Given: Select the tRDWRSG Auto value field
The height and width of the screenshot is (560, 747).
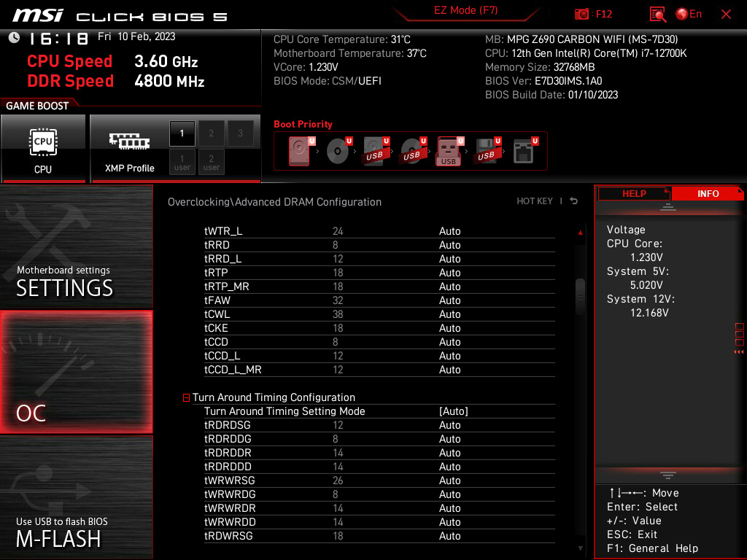Looking at the screenshot, I should point(449,536).
